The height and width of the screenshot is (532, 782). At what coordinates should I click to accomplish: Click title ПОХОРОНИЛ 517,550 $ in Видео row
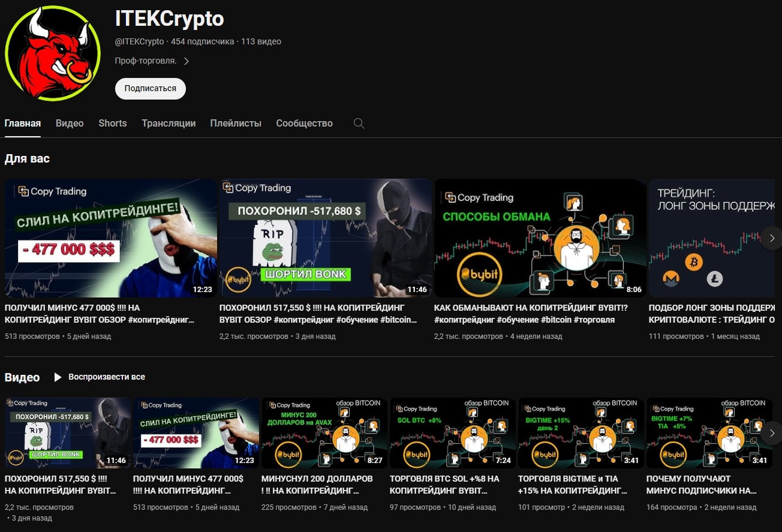(61, 485)
